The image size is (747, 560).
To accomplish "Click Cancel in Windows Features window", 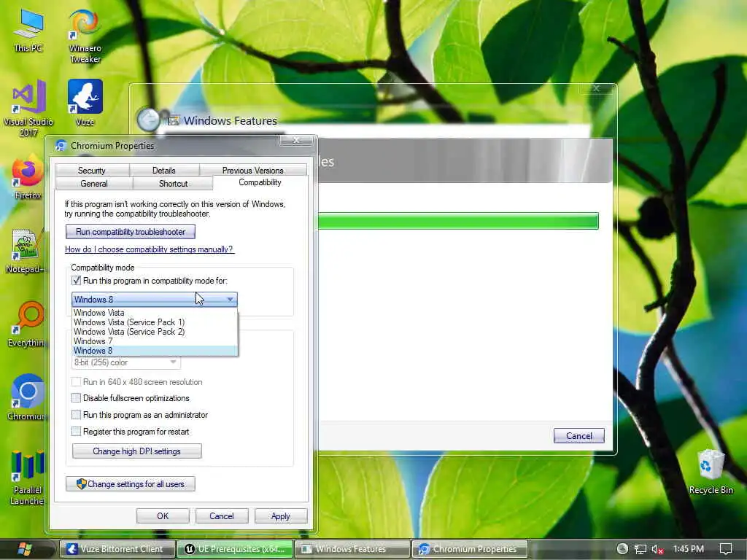I will click(578, 436).
